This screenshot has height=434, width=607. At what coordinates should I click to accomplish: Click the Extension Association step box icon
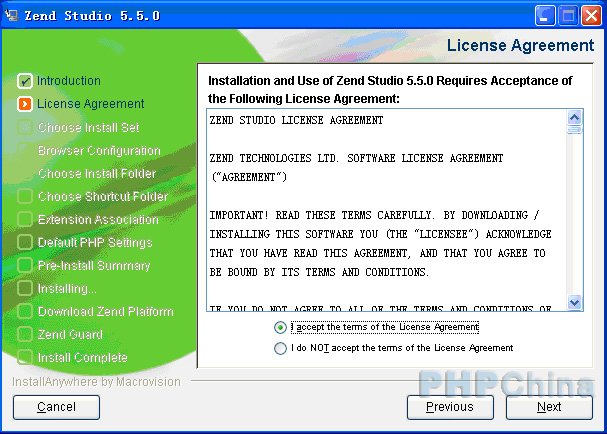click(x=25, y=219)
